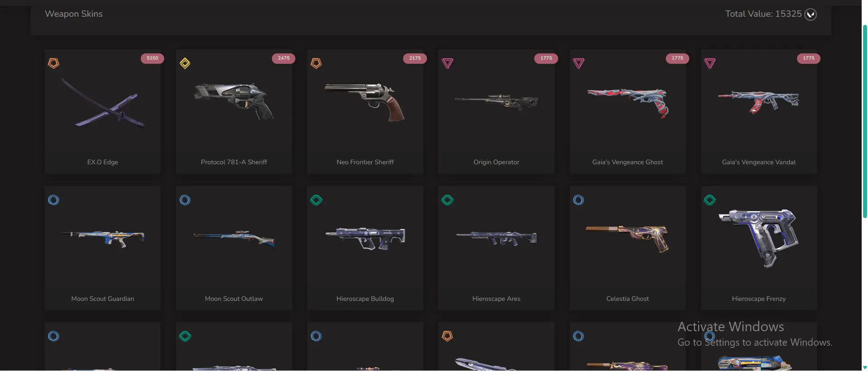Click the Origin Operator name label
This screenshot has width=868, height=371.
pyautogui.click(x=496, y=162)
